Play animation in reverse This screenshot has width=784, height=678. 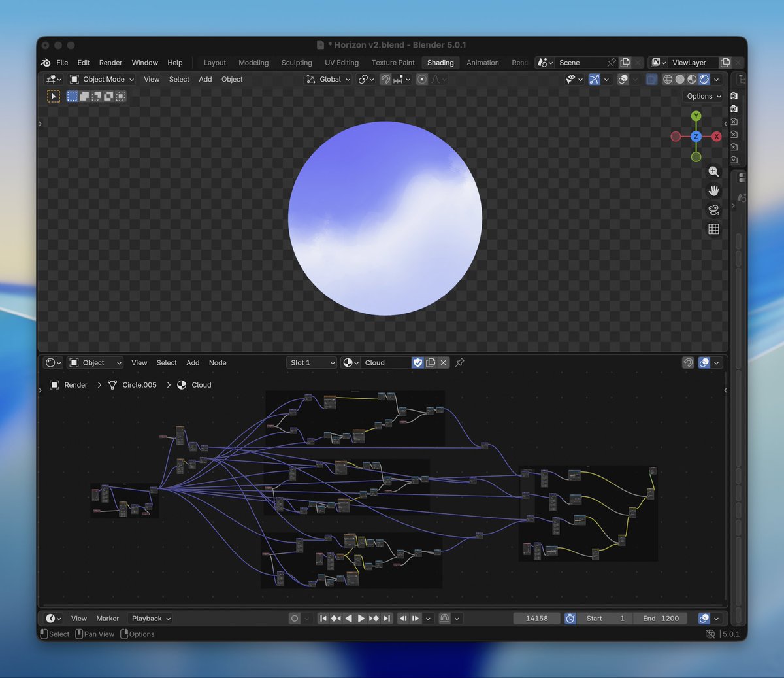(x=348, y=619)
